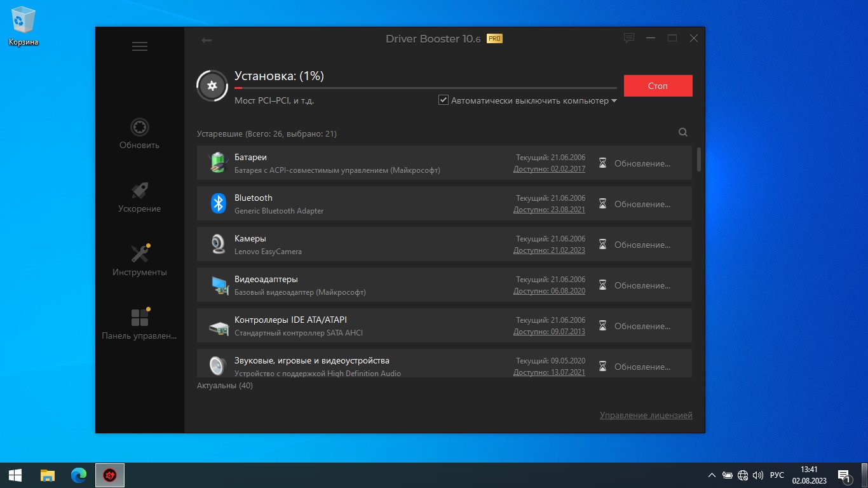Expand the Актуальны (40) section
The width and height of the screenshot is (868, 488).
[224, 385]
